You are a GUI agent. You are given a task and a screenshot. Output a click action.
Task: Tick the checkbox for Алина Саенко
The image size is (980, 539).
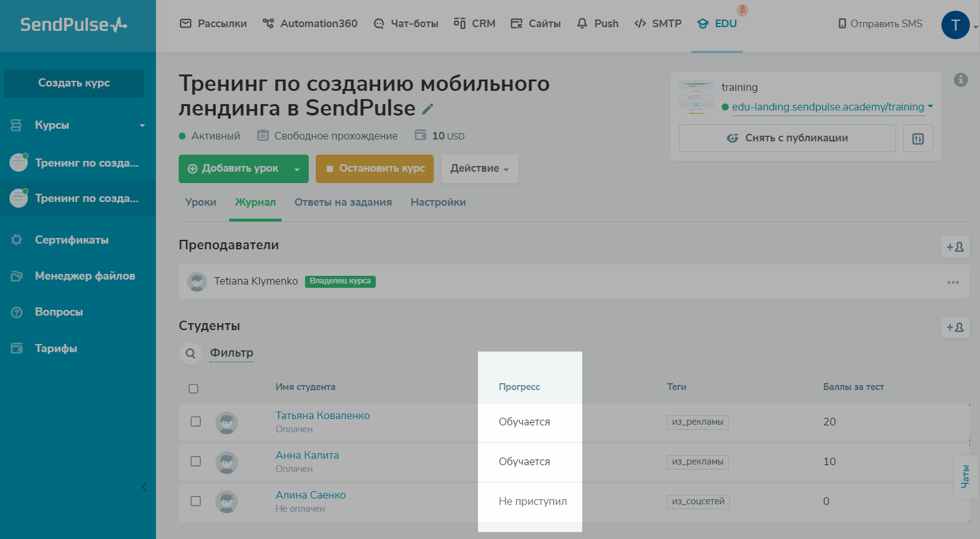pos(196,501)
